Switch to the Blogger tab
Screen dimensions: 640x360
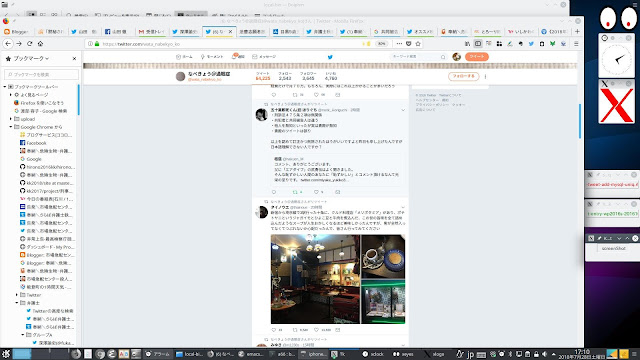coord(16,31)
